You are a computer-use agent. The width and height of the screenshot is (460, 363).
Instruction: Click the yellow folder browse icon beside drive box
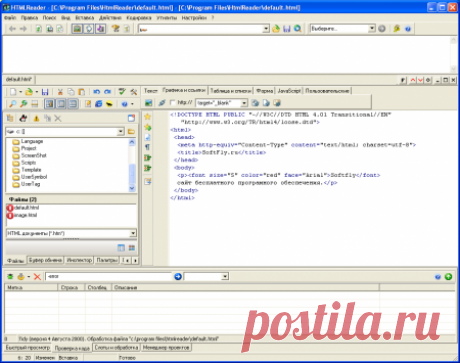tap(131, 131)
